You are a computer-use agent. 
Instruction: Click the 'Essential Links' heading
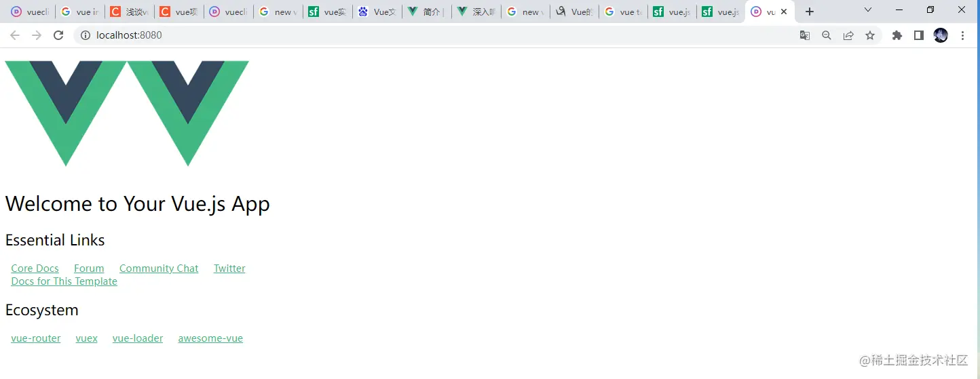click(x=55, y=240)
